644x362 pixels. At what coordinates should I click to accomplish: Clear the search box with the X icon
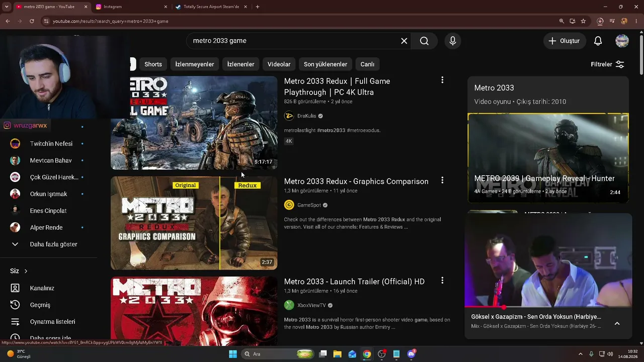pyautogui.click(x=404, y=41)
